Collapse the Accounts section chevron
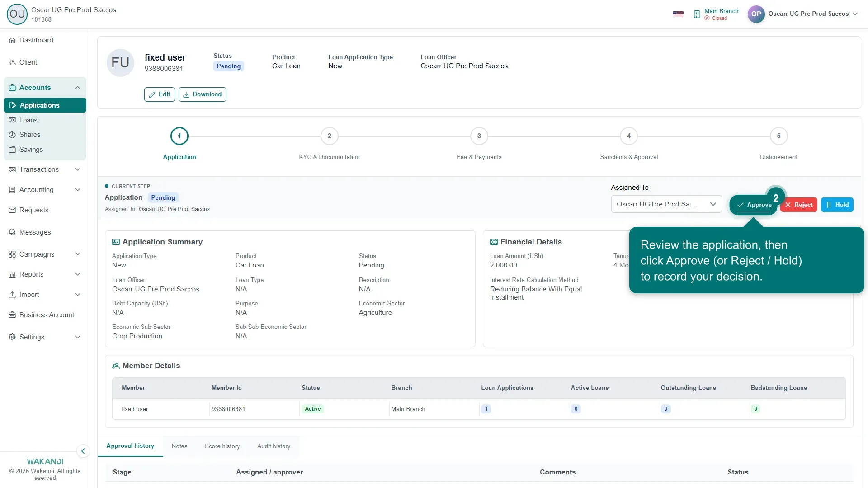Viewport: 868px width, 488px height. tap(78, 88)
